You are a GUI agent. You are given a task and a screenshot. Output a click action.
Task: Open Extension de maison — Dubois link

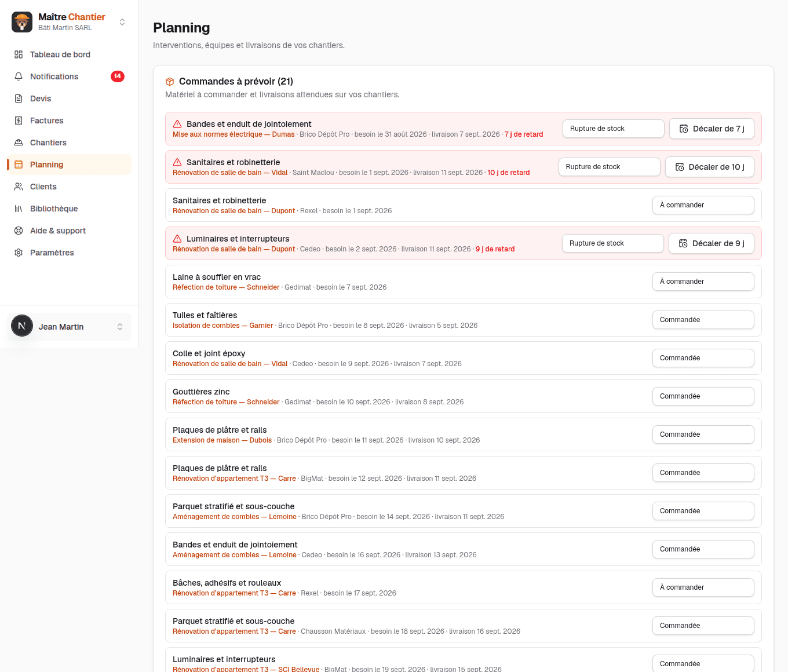[x=222, y=440]
